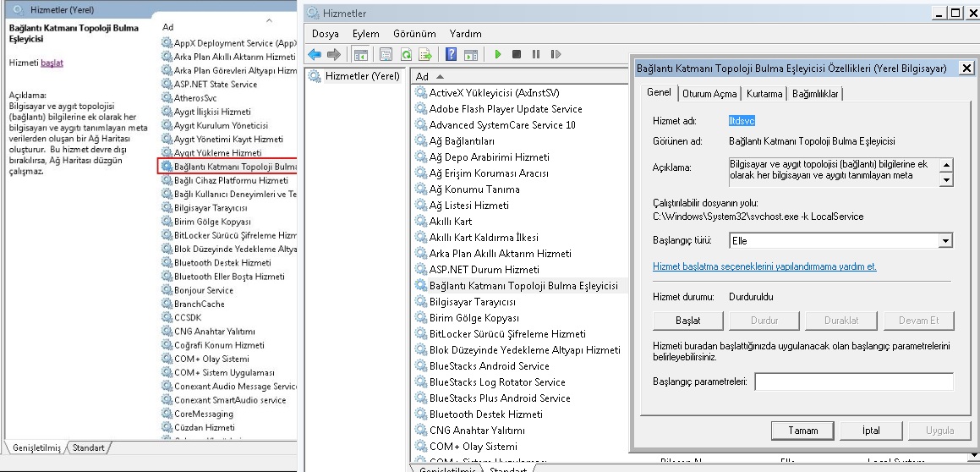Start the service with green play icon

498,55
